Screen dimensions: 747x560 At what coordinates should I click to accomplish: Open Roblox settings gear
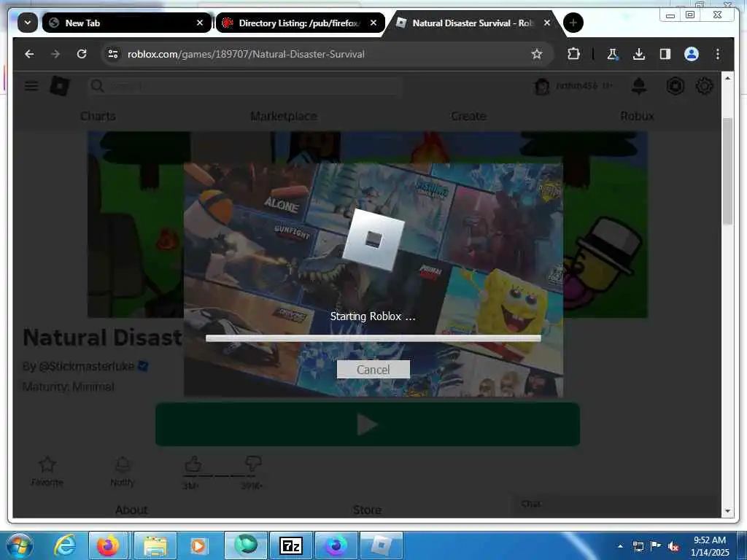coord(704,86)
